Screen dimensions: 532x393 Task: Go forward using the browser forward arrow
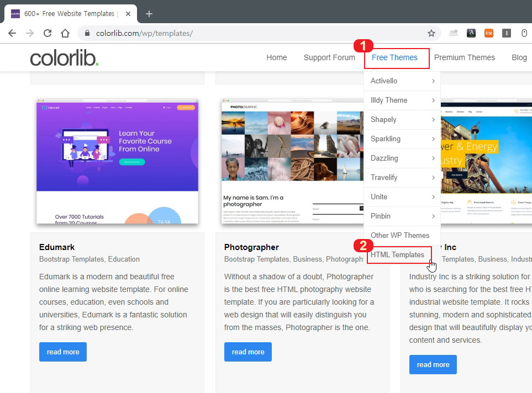pos(30,33)
